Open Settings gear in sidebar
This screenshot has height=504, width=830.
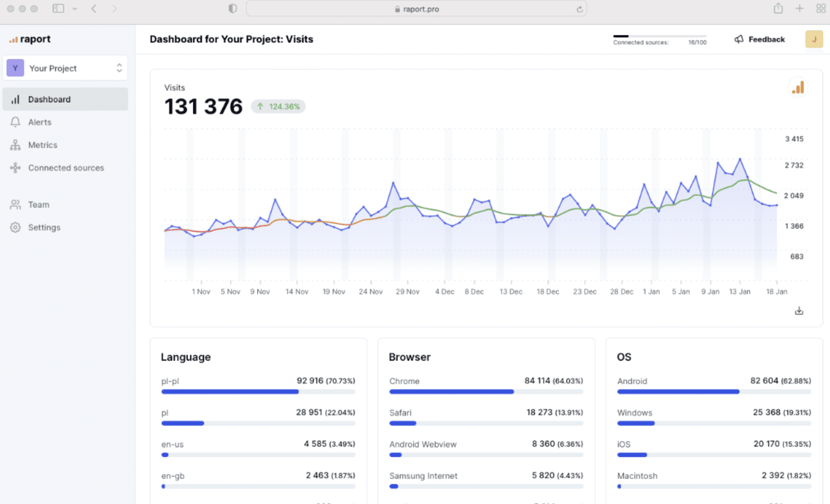pos(16,227)
